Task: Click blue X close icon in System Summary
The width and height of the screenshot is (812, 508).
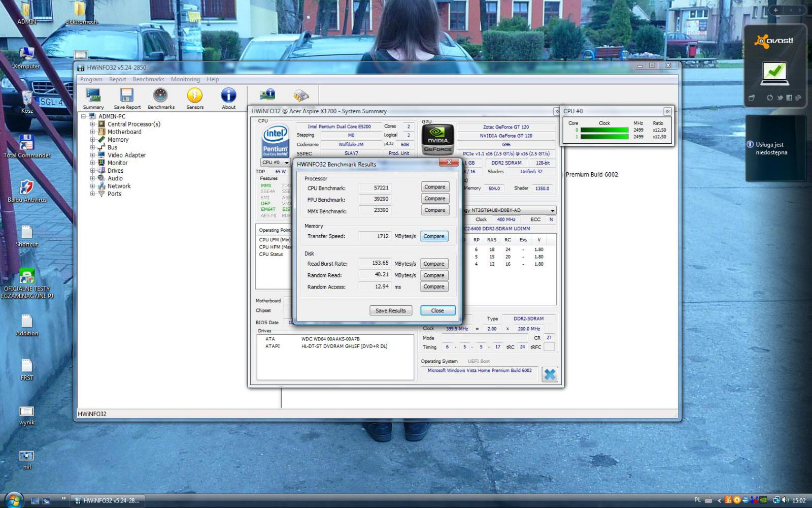Action: [550, 374]
